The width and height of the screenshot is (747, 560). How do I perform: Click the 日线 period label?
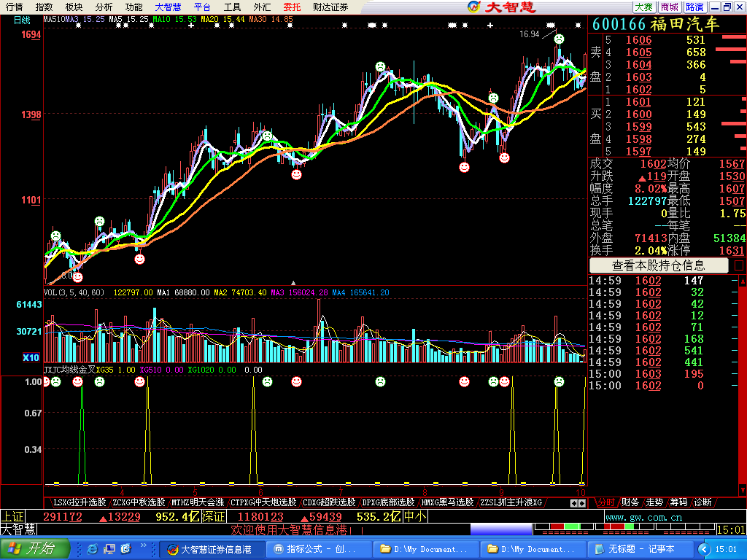click(x=22, y=20)
